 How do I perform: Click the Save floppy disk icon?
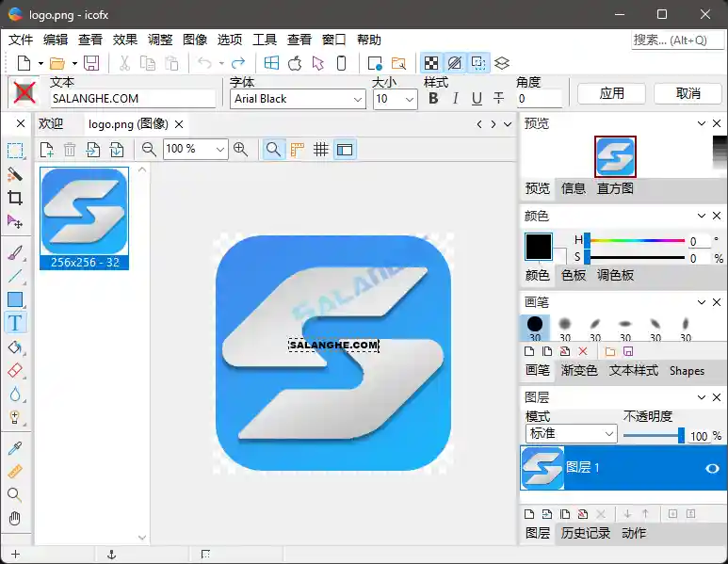91,63
